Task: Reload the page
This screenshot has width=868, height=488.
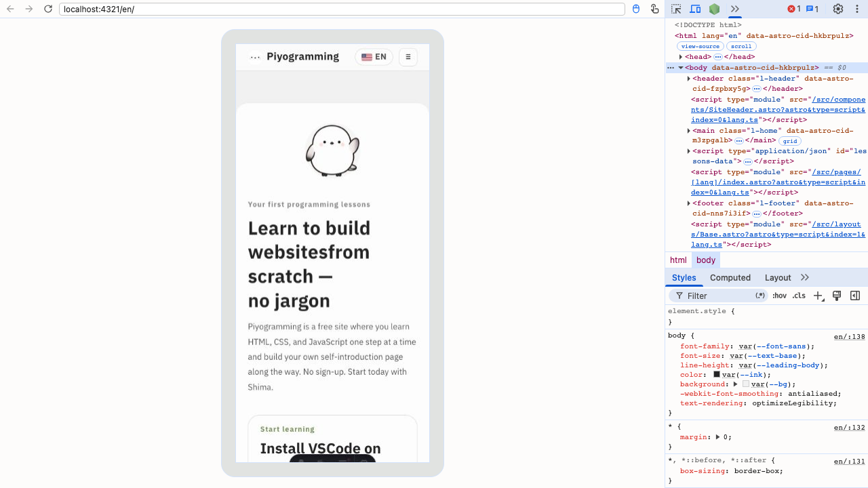Action: (48, 9)
